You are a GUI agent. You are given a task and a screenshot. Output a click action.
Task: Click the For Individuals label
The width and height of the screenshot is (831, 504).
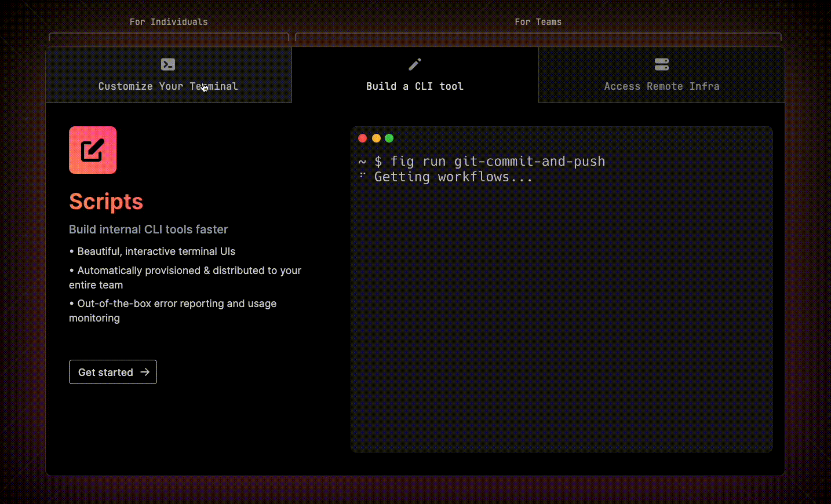pyautogui.click(x=169, y=22)
